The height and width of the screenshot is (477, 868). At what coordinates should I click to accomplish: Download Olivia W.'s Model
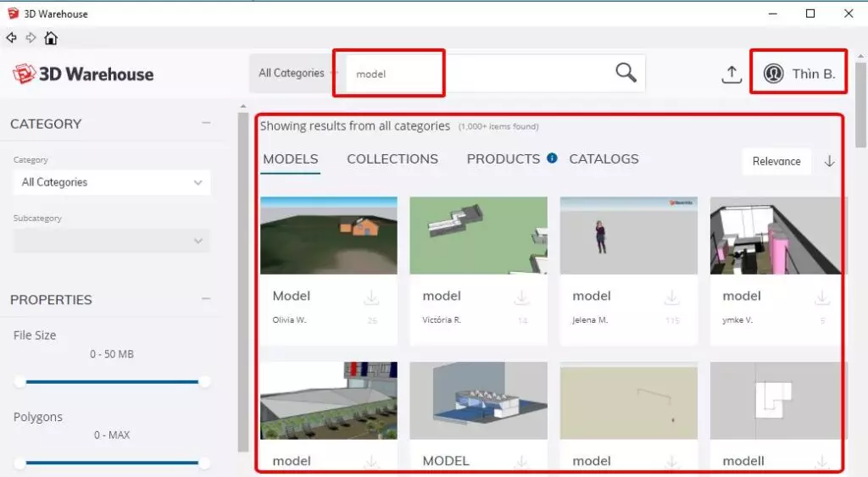click(371, 297)
